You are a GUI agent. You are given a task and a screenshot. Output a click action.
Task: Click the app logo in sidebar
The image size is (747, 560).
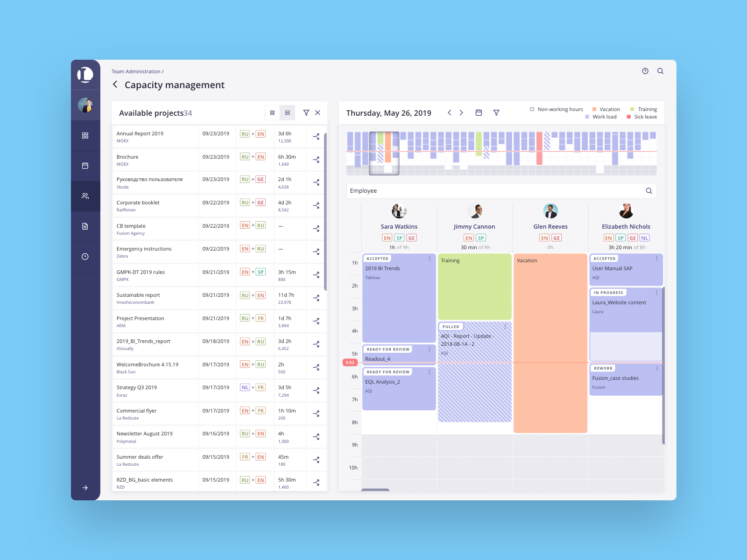(85, 75)
